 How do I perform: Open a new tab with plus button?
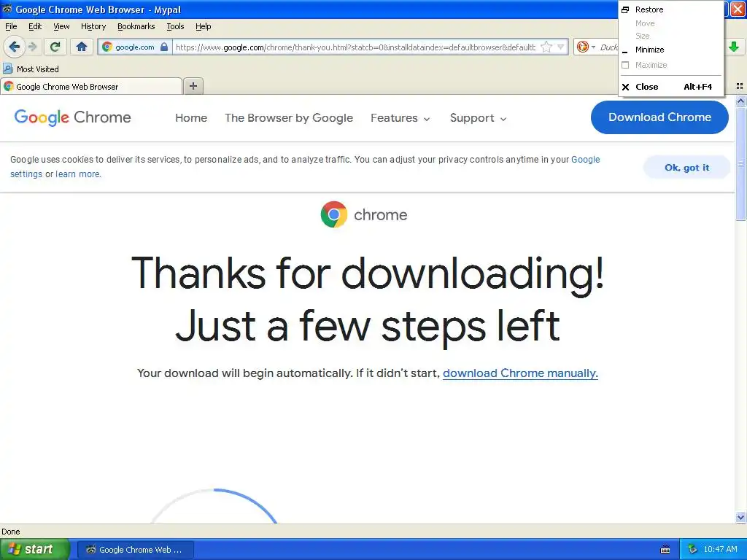pos(193,86)
